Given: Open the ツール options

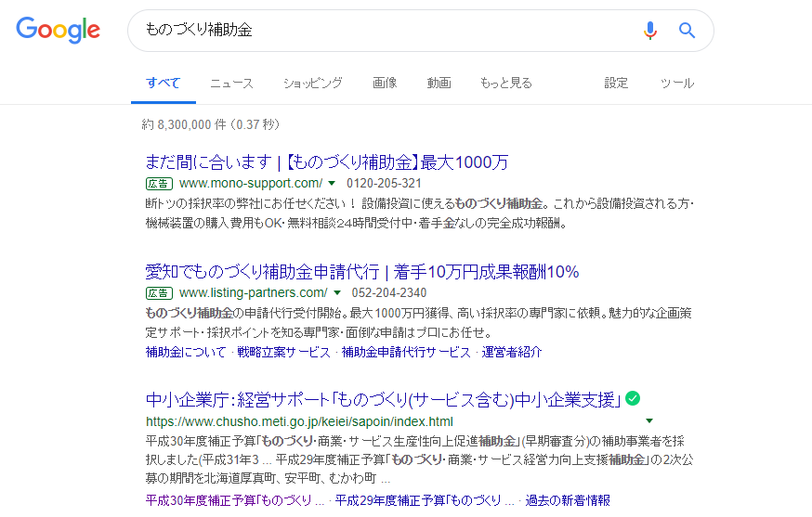Looking at the screenshot, I should click(677, 83).
